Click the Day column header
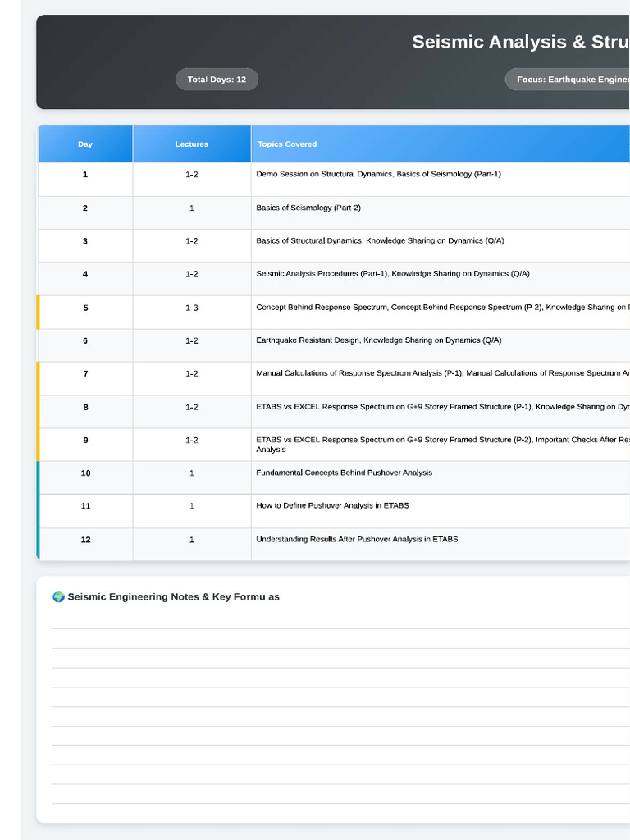 pos(85,144)
